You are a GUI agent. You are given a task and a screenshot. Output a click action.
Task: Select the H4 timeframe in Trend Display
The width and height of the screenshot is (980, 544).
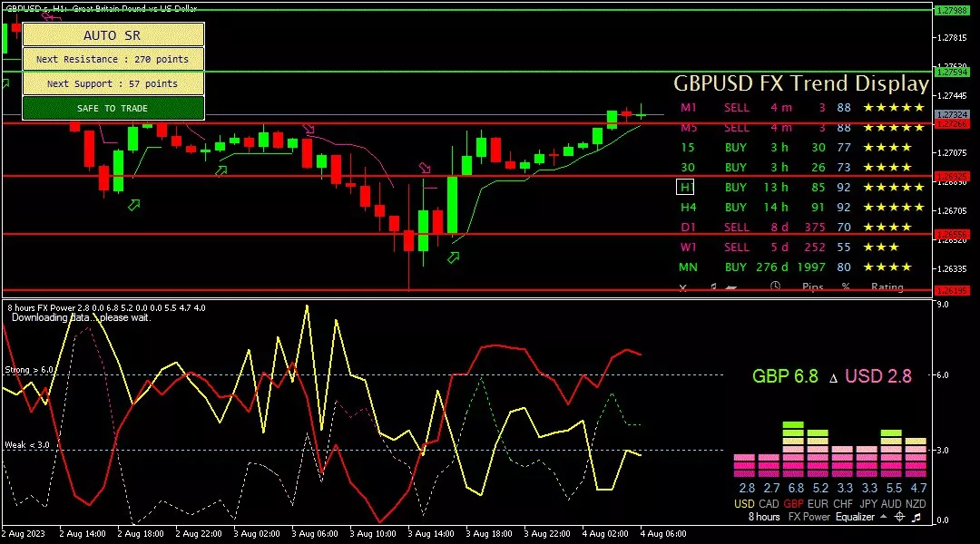(688, 208)
